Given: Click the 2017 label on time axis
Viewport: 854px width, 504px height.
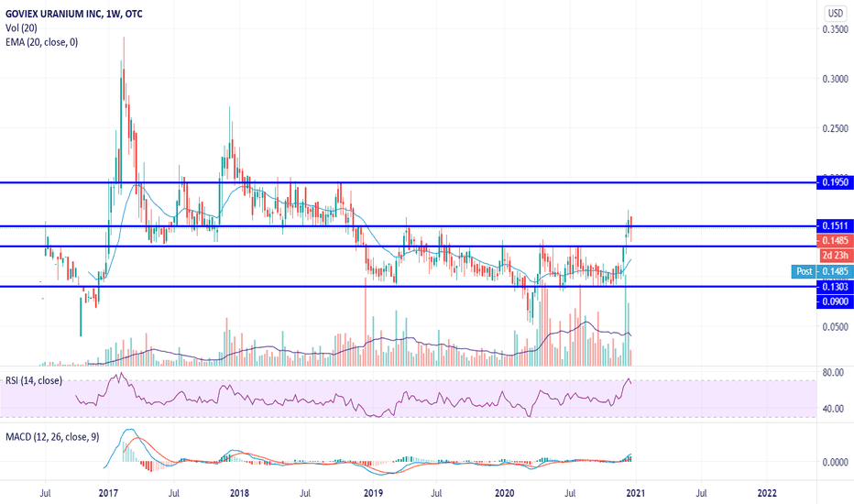Looking at the screenshot, I should pos(108,493).
